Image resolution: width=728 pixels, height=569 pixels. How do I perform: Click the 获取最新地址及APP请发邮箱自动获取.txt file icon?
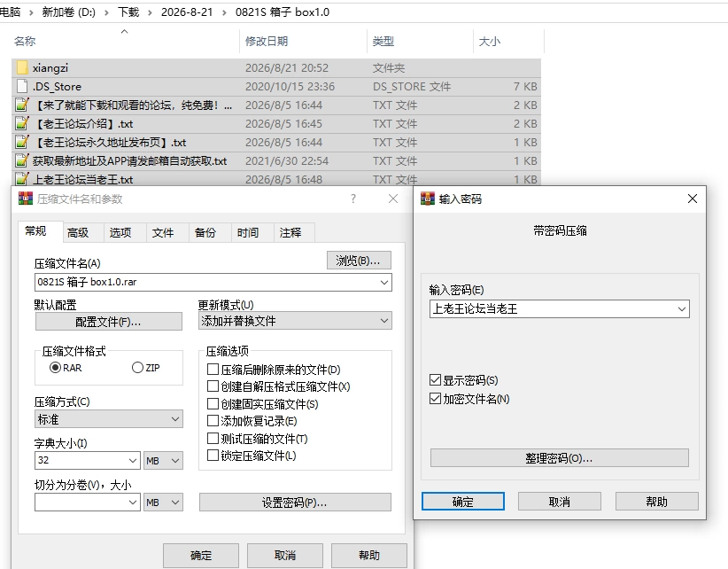coord(22,160)
